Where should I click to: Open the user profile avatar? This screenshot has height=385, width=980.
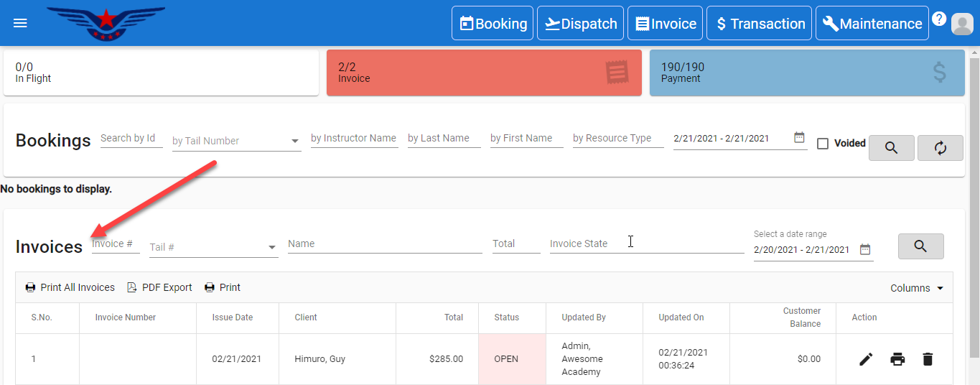pos(961,24)
